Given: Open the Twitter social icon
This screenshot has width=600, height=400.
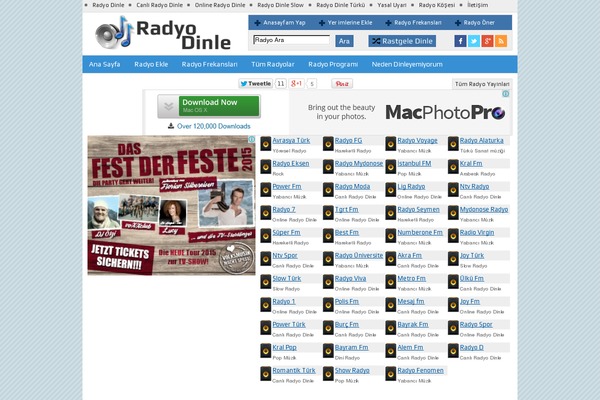Looking at the screenshot, I should coord(474,41).
